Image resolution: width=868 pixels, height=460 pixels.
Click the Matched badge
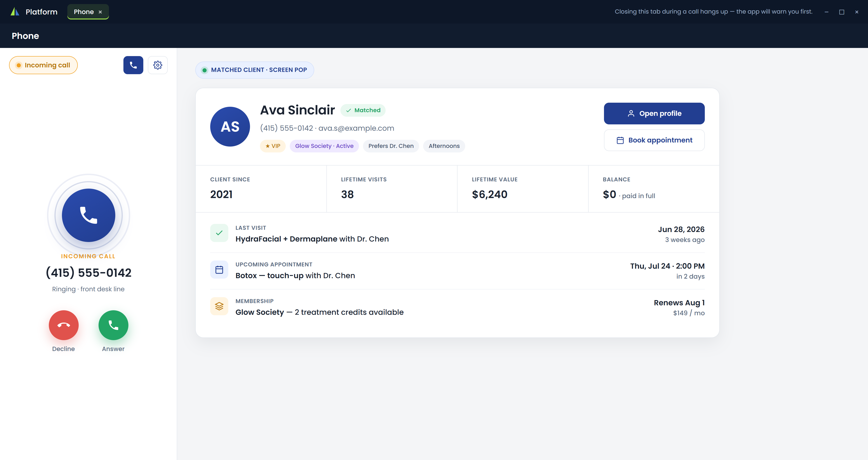pos(363,110)
